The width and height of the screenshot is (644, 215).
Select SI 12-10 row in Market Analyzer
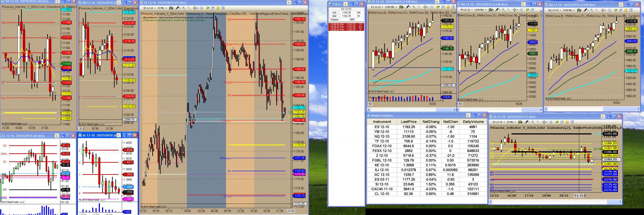coord(427,184)
